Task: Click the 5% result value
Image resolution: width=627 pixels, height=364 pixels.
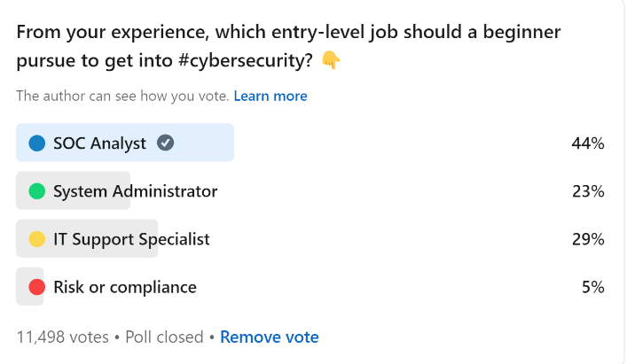Action: [x=592, y=287]
